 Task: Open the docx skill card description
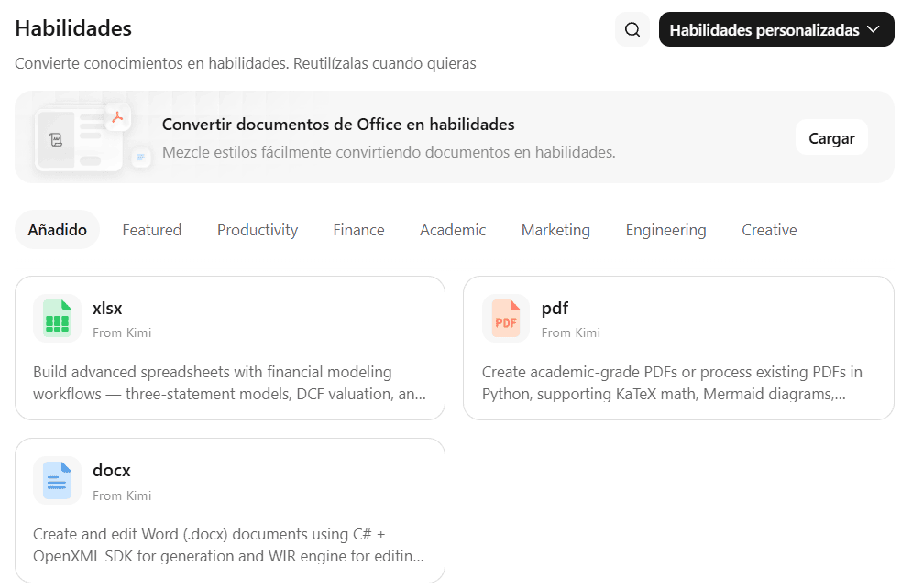[x=229, y=545]
